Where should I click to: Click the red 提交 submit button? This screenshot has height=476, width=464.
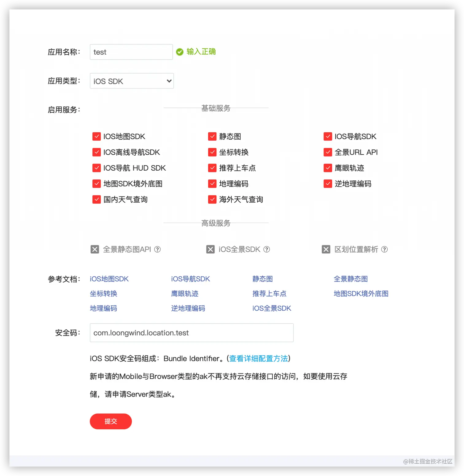pos(110,421)
